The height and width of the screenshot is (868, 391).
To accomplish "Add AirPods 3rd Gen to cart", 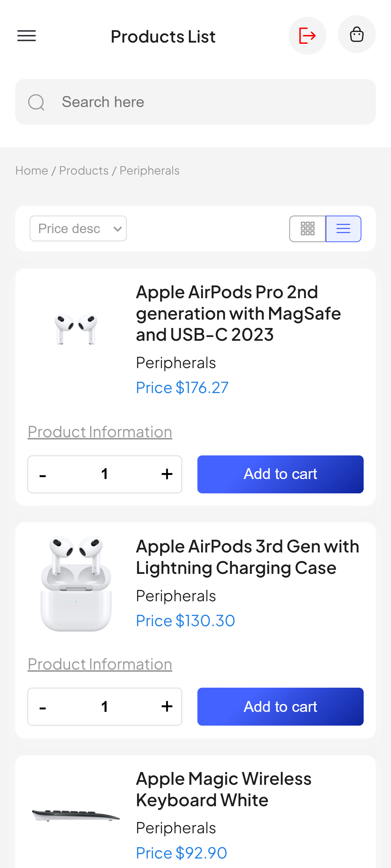I will point(280,707).
